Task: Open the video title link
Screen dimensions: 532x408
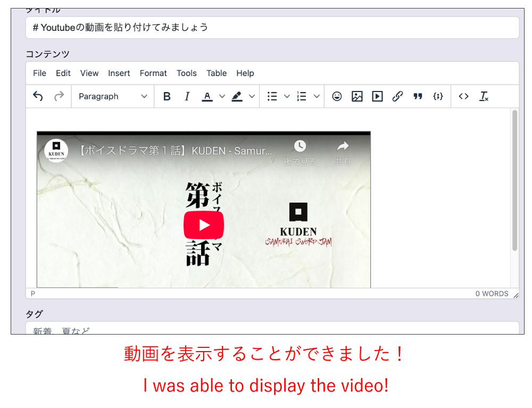Action: [176, 151]
